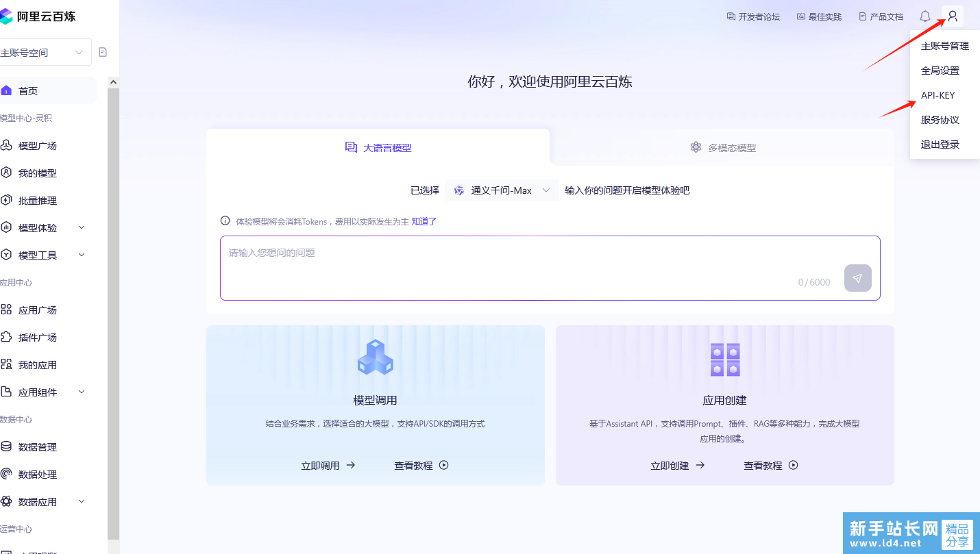The height and width of the screenshot is (554, 980).
Task: Select 退出登录 from account menu
Action: [x=945, y=144]
